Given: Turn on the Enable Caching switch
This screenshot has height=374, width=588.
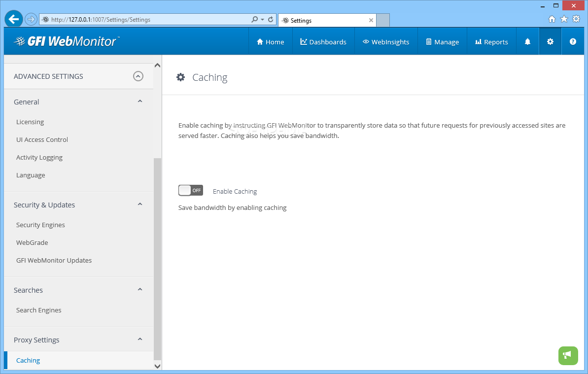Looking at the screenshot, I should click(x=191, y=190).
